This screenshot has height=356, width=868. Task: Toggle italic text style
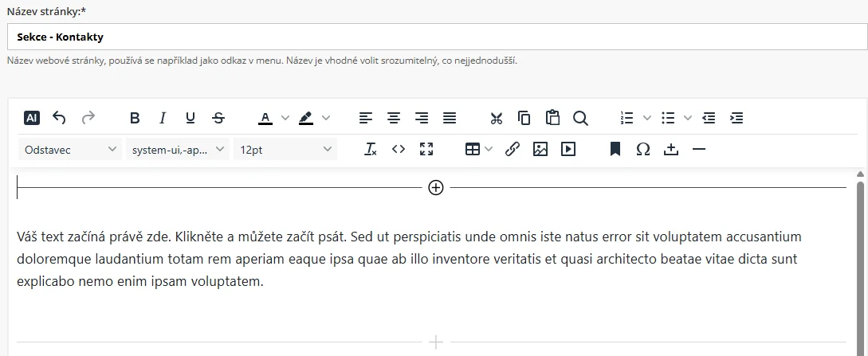click(163, 118)
